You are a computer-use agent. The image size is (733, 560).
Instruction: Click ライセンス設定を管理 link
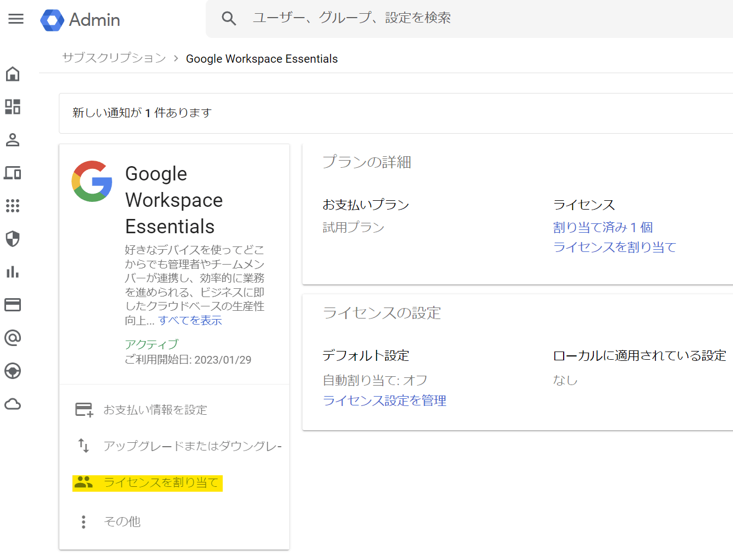pos(384,401)
